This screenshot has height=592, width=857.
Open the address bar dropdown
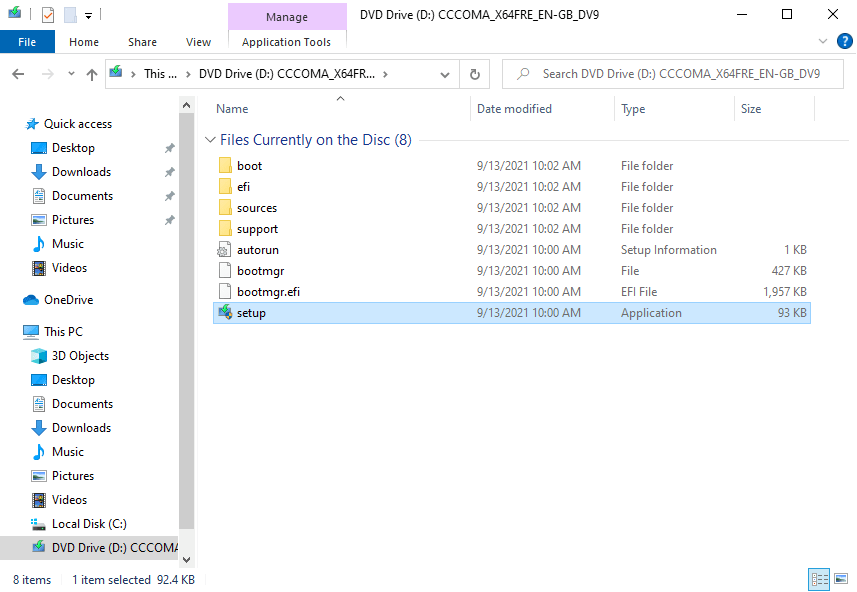(445, 74)
